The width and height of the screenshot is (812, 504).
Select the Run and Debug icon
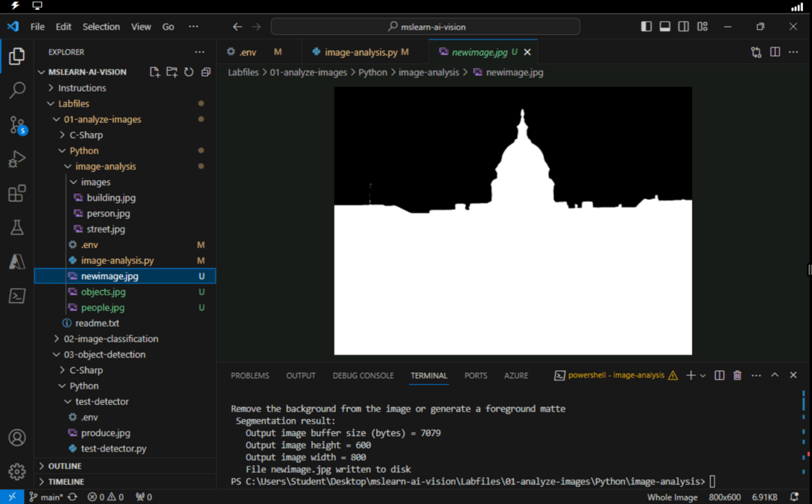point(16,159)
